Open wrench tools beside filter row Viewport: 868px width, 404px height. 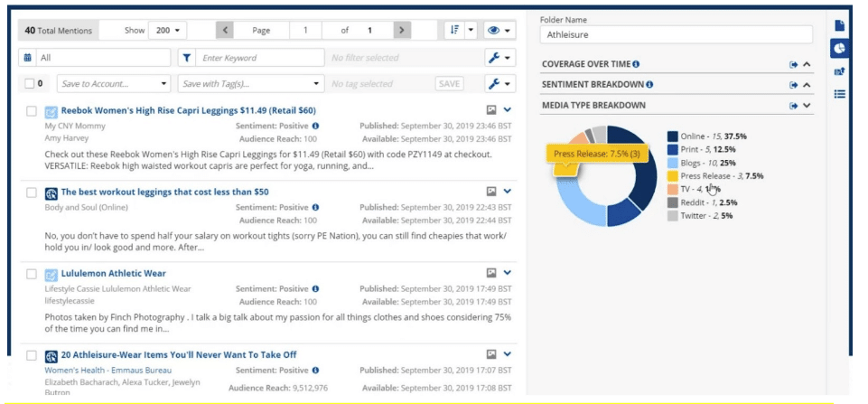(500, 57)
